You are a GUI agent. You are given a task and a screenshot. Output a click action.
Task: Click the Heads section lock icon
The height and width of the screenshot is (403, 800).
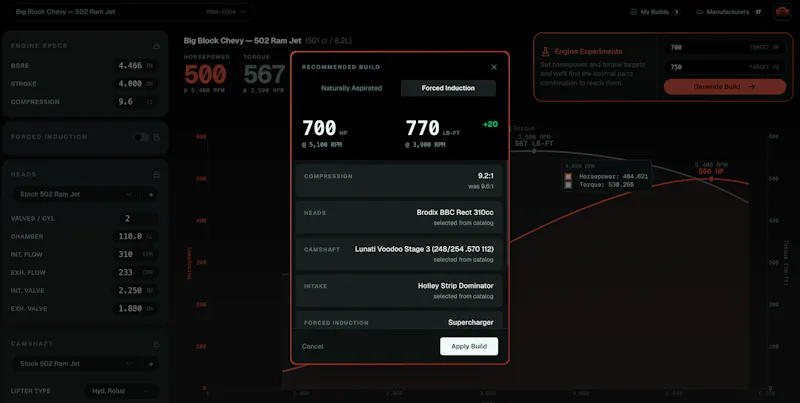(x=156, y=174)
